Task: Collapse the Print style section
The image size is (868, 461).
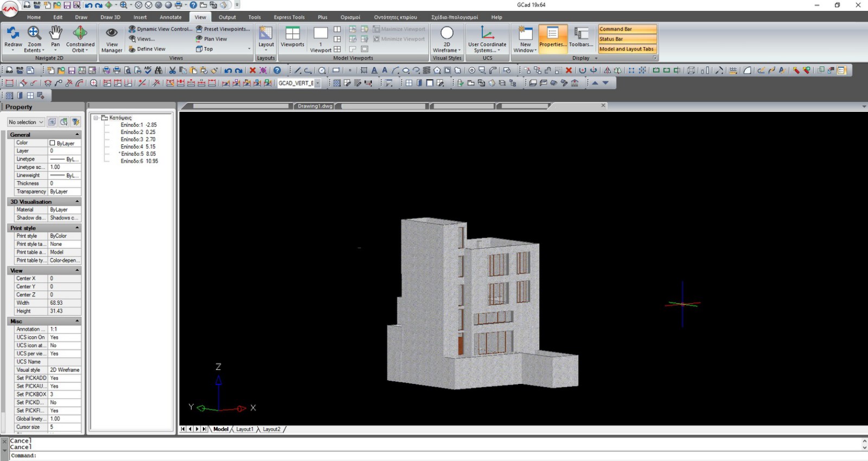Action: click(x=77, y=228)
